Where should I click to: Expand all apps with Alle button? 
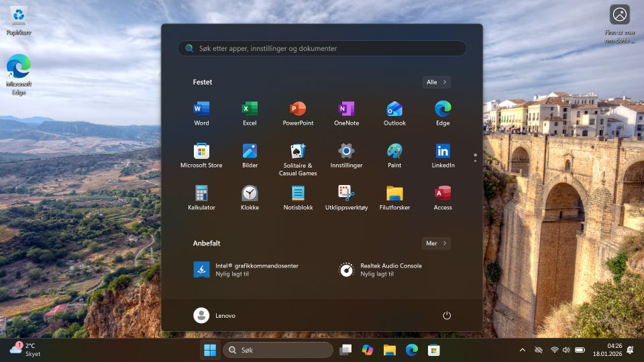[436, 82]
